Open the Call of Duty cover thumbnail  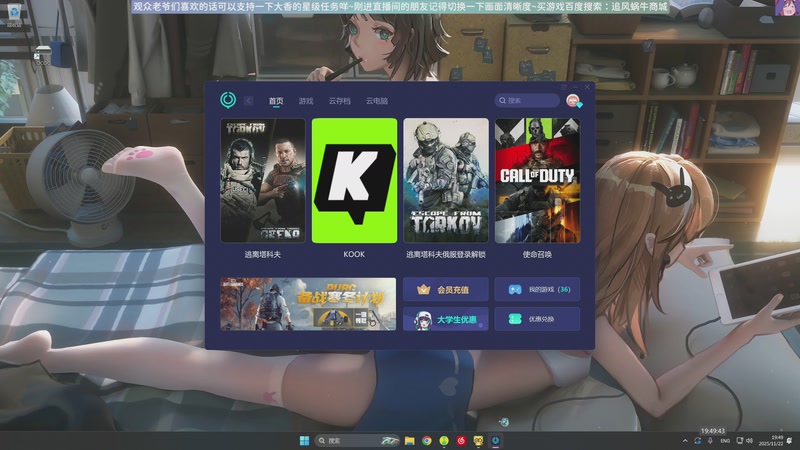coord(537,181)
